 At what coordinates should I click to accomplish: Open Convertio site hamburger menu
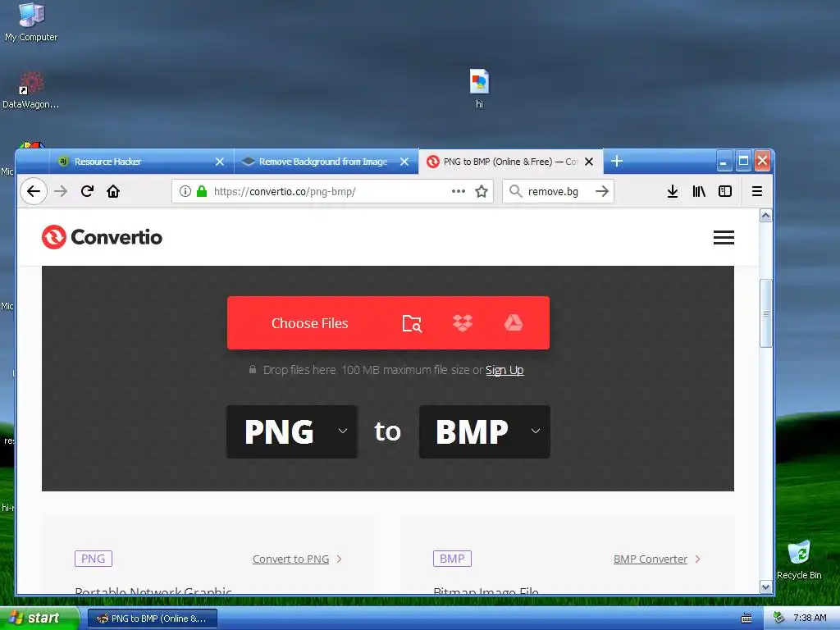tap(724, 237)
